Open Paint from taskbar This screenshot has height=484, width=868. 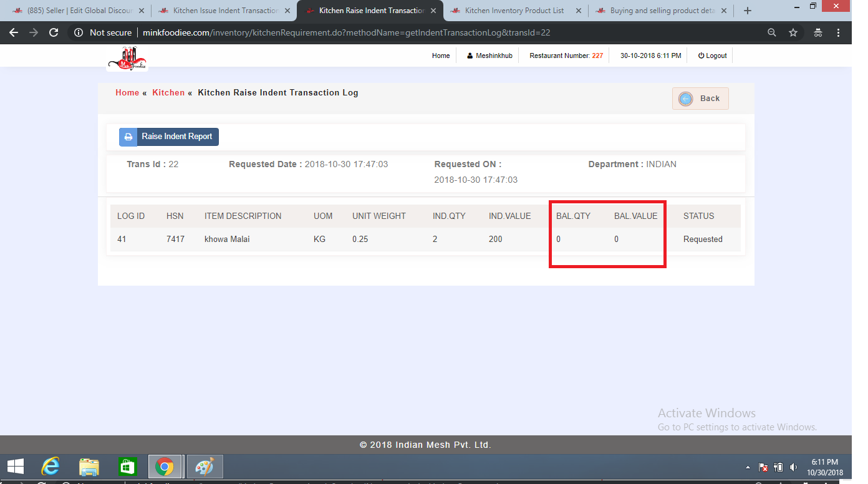[x=205, y=467]
